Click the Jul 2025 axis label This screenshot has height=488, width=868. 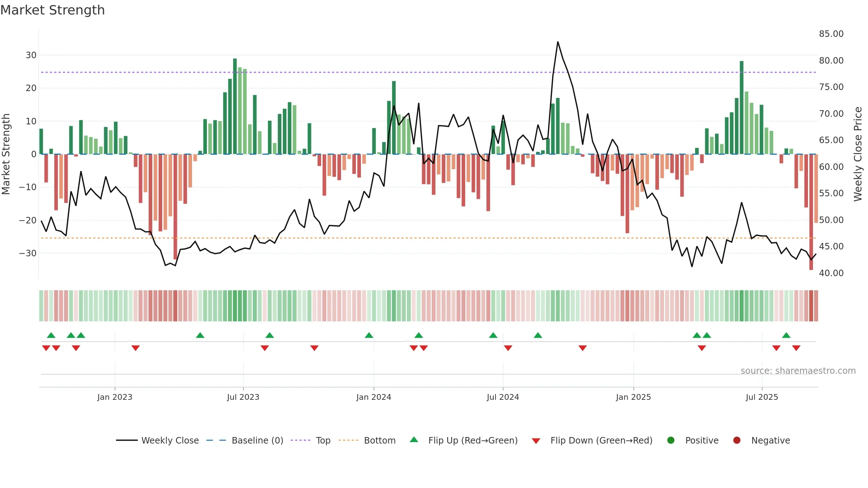(x=762, y=397)
